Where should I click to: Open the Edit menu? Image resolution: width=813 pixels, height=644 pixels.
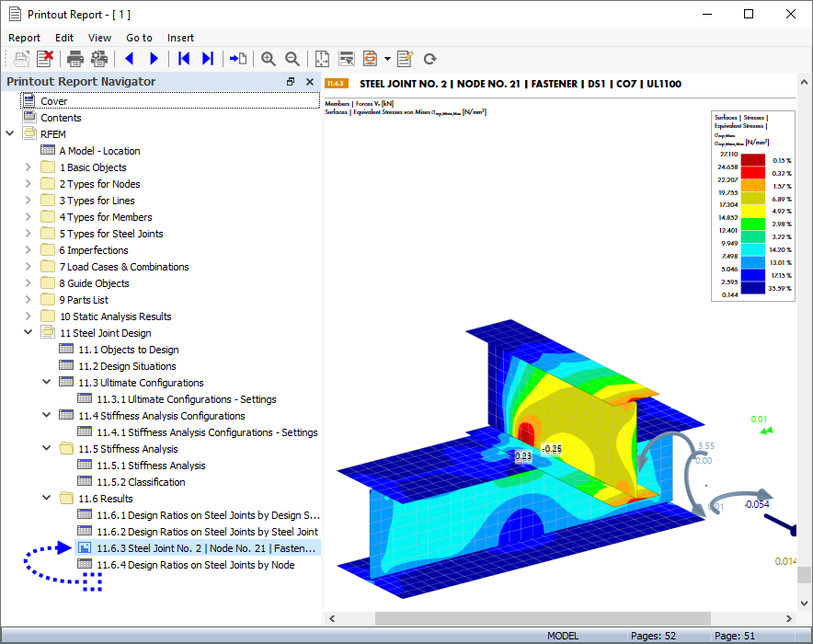coord(64,38)
